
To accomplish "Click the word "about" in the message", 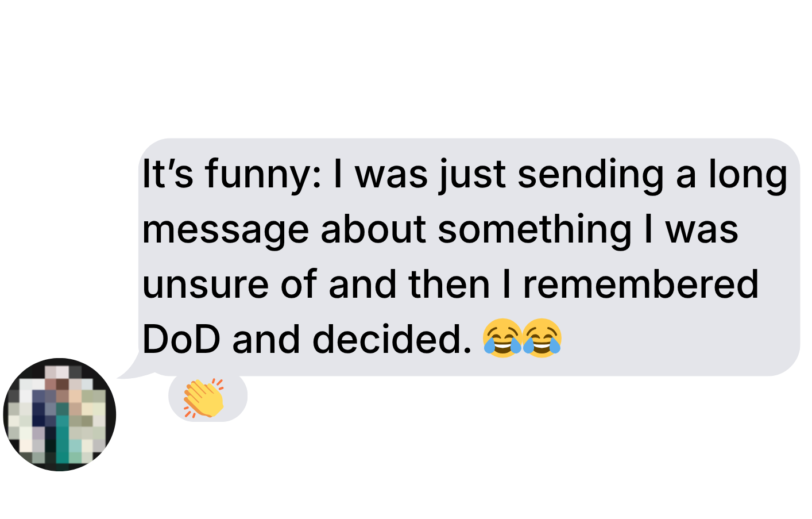I will [373, 229].
